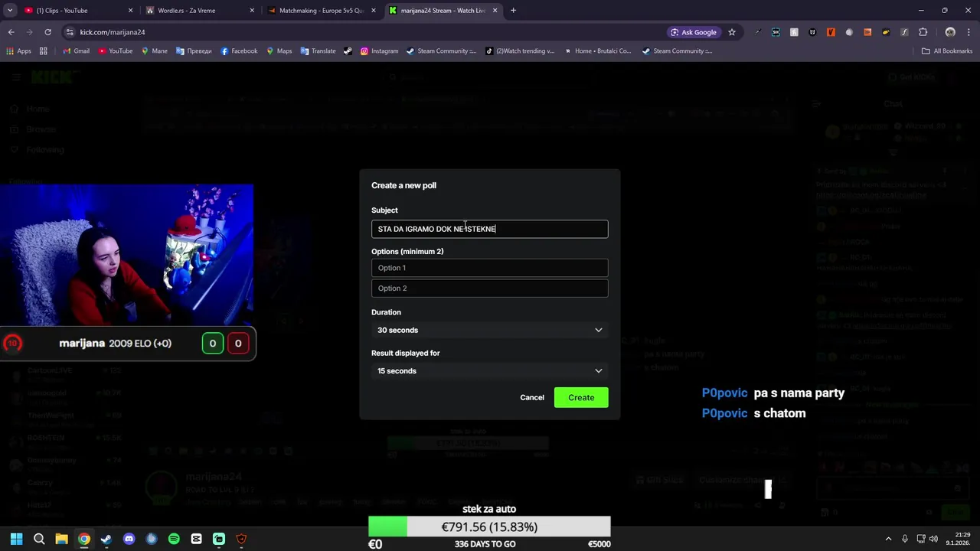
Task: Open the Duration dropdown showing 30 seconds
Action: 489,330
